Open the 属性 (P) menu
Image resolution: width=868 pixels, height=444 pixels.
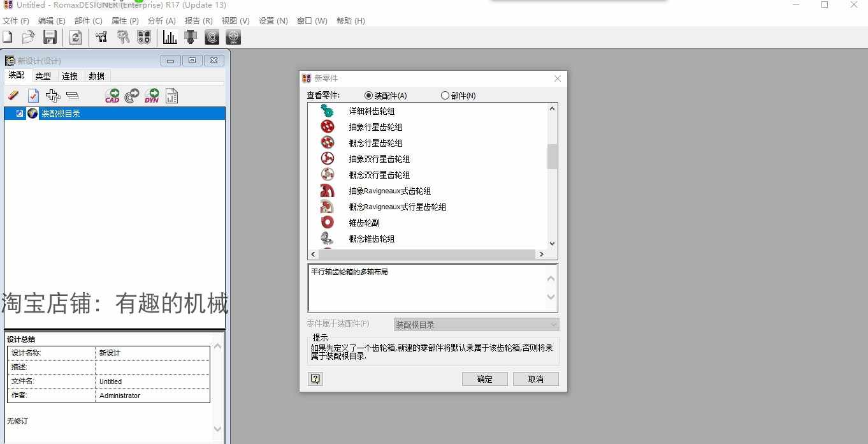click(125, 21)
